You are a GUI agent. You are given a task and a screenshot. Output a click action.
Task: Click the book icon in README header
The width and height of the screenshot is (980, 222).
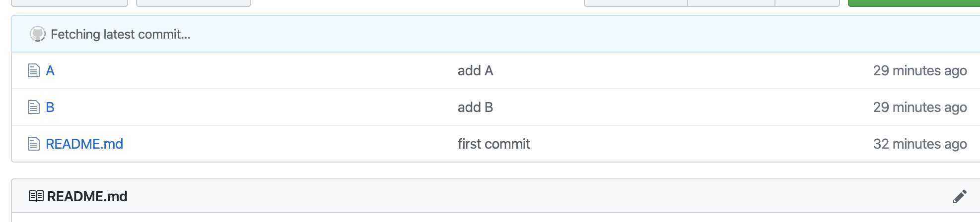(x=36, y=196)
